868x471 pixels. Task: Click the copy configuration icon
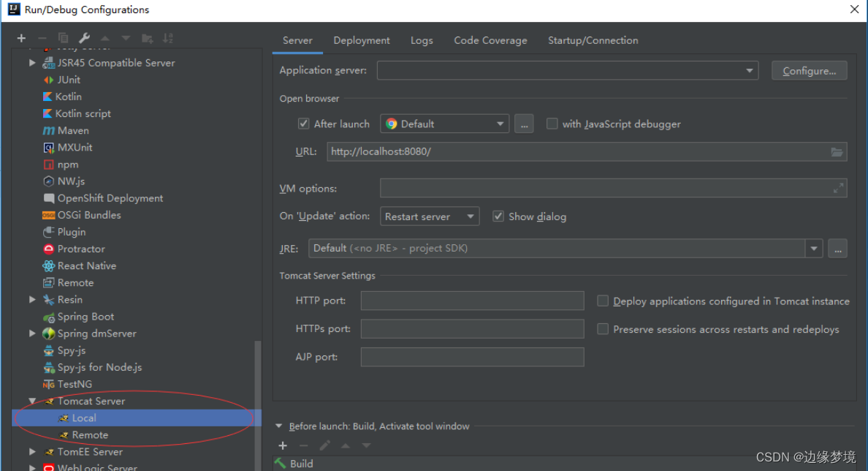(63, 38)
